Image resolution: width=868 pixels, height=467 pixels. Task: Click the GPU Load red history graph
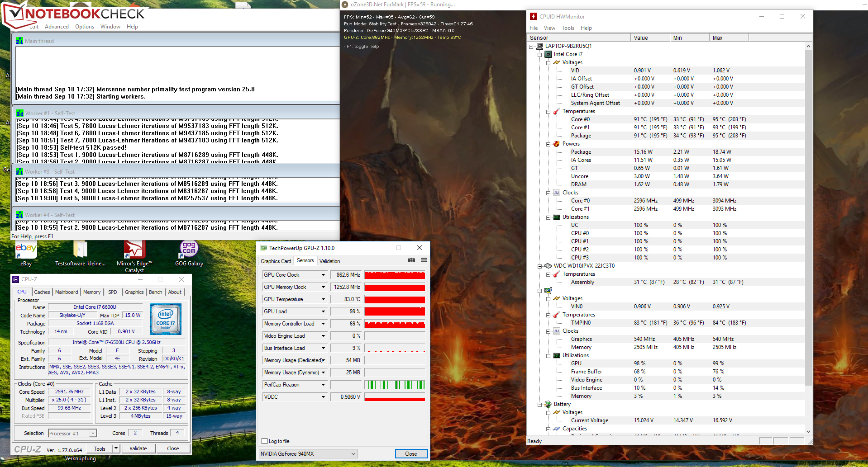[x=395, y=311]
